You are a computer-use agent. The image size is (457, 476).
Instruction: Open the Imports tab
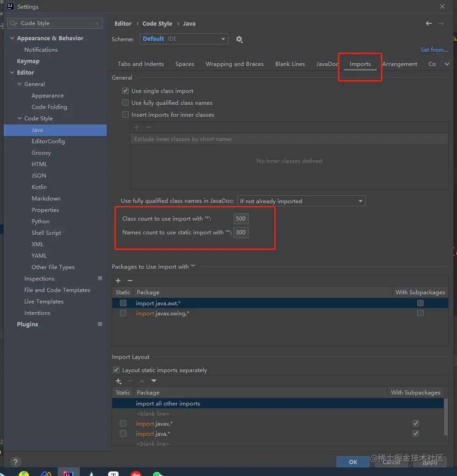[x=360, y=64]
